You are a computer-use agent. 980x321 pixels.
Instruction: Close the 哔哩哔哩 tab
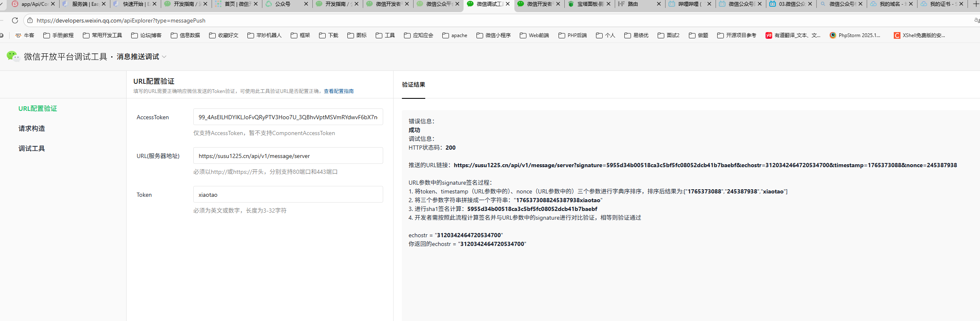pyautogui.click(x=709, y=4)
